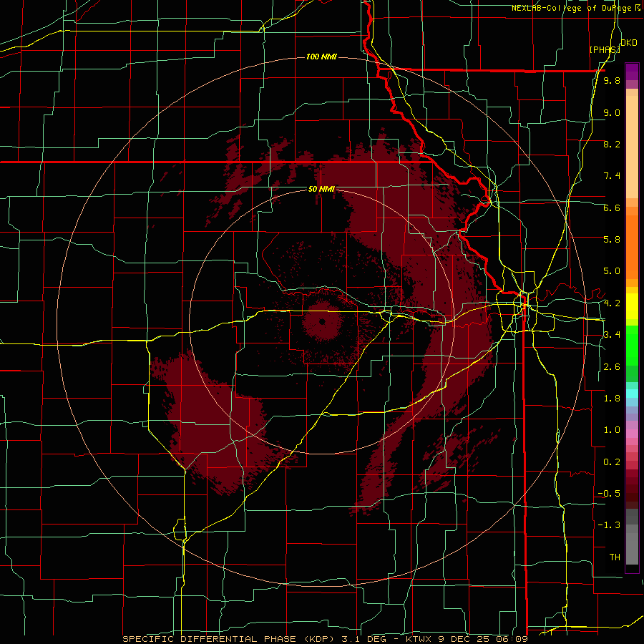The height and width of the screenshot is (644, 644).
Task: Click the TH label on the legend
Action: click(x=615, y=557)
